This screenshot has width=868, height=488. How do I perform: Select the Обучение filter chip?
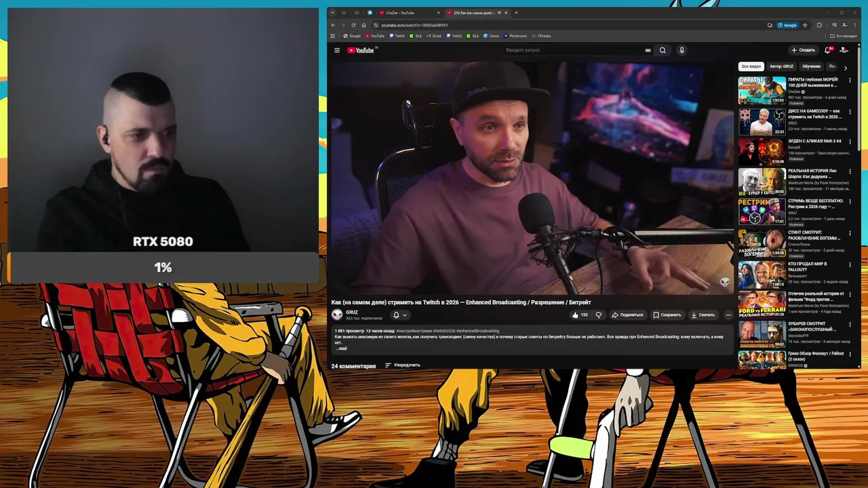(x=811, y=66)
